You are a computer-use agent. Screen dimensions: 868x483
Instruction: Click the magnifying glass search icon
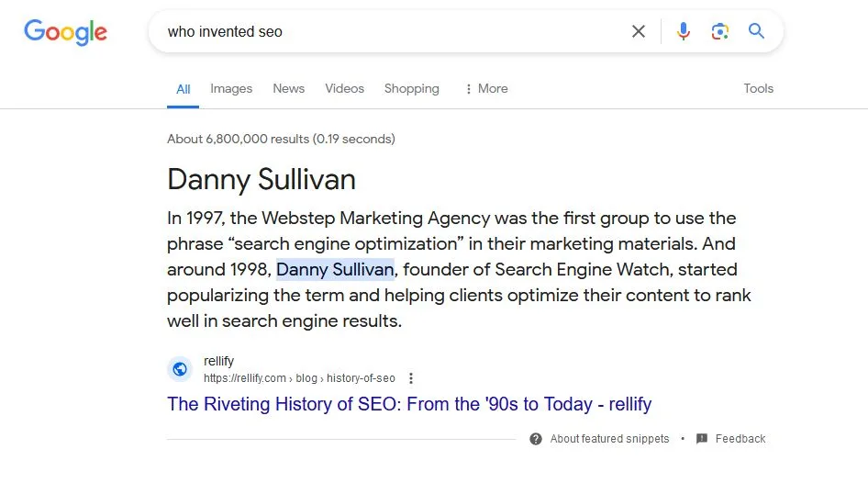coord(756,31)
